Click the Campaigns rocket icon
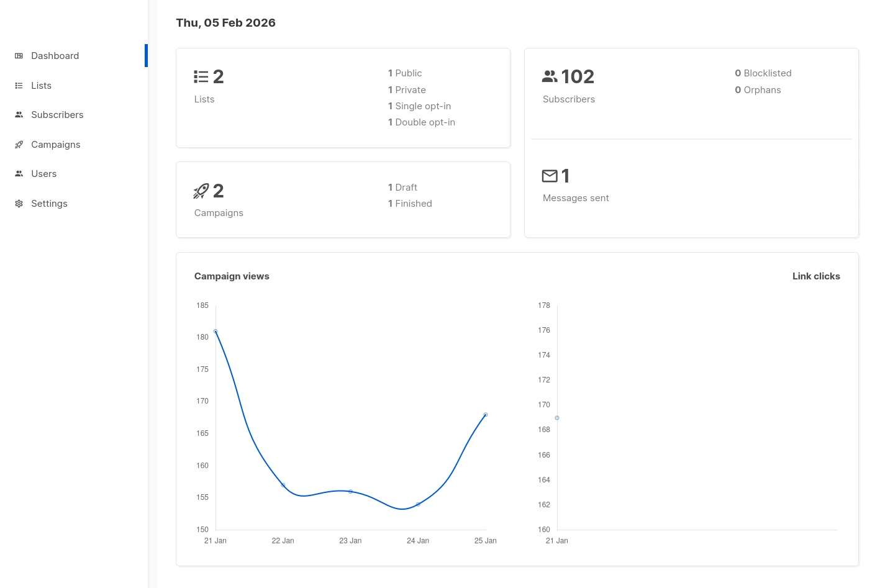880x588 pixels. coord(19,144)
